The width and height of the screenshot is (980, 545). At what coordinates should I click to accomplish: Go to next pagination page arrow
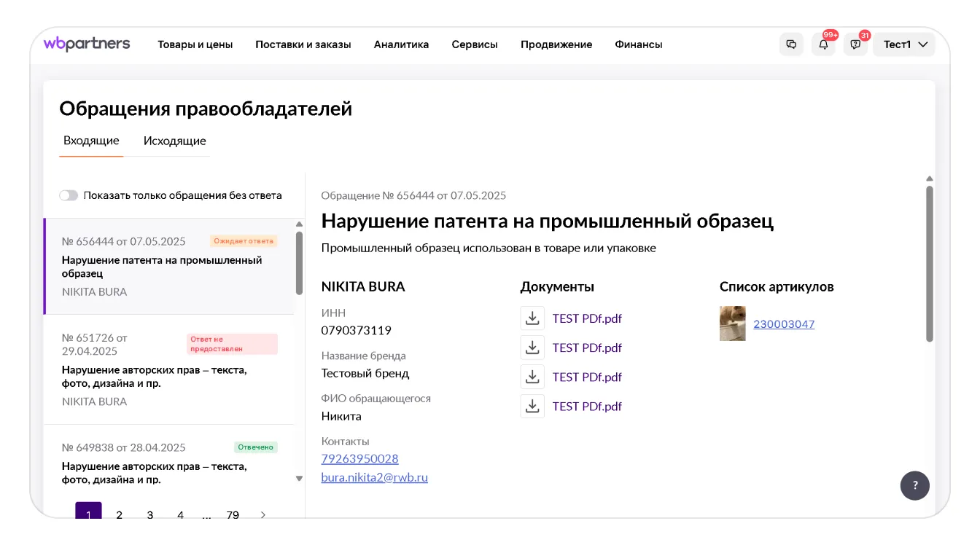263,514
